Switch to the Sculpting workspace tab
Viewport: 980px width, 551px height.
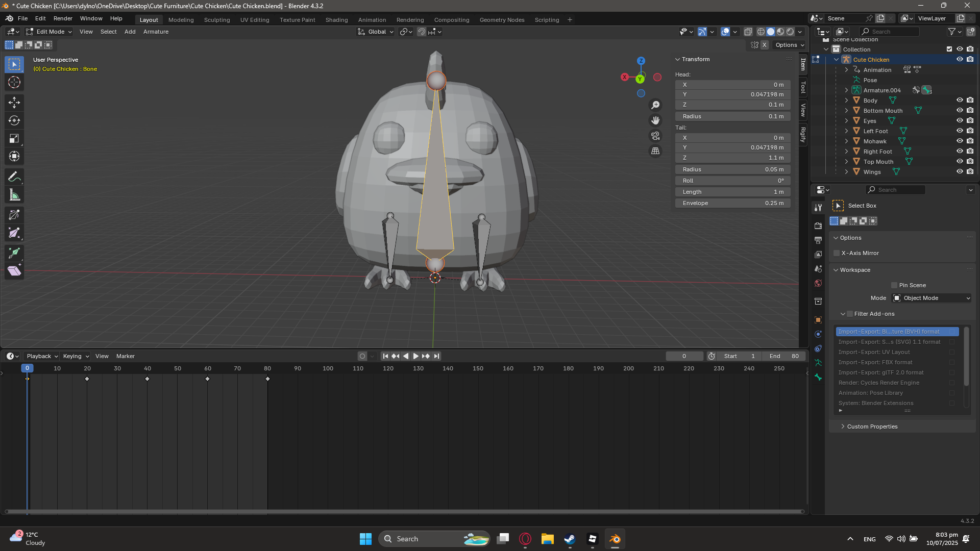coord(217,20)
